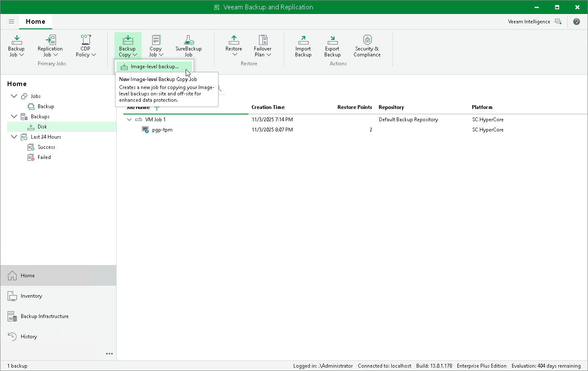Click 'Enterprise Plus Edition' in status bar
This screenshot has width=588, height=371.
tap(482, 366)
